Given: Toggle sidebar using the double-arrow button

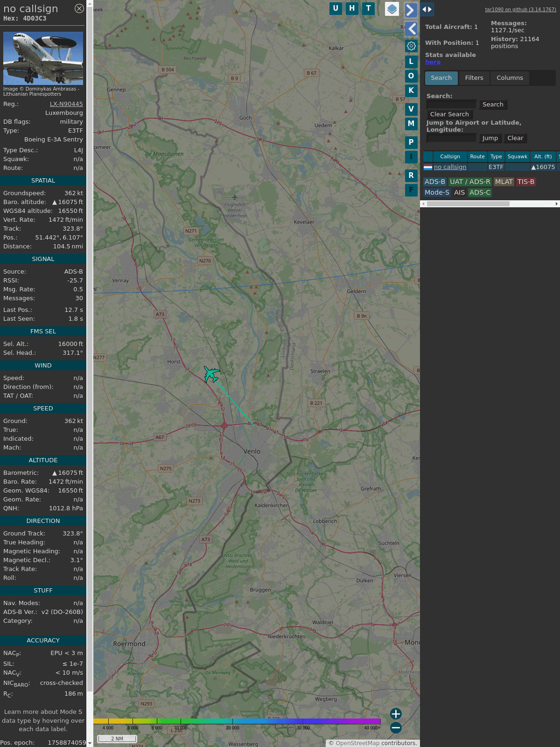Looking at the screenshot, I should (427, 9).
